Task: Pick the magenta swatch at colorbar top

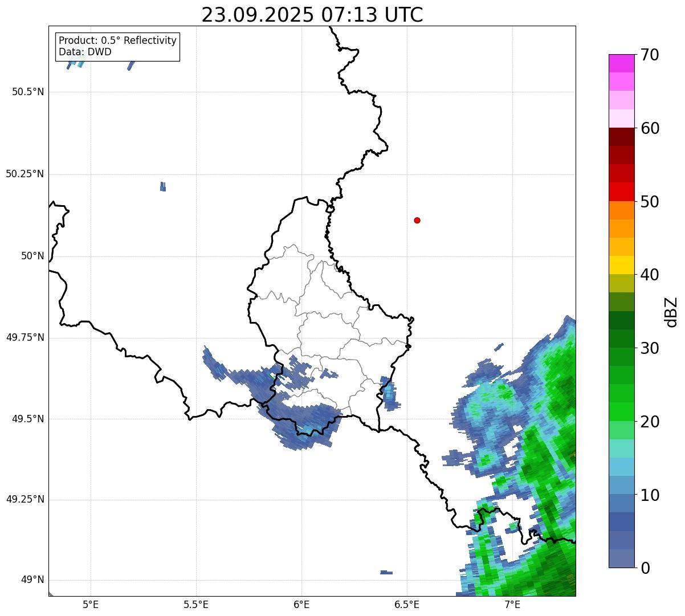Action: tap(621, 63)
